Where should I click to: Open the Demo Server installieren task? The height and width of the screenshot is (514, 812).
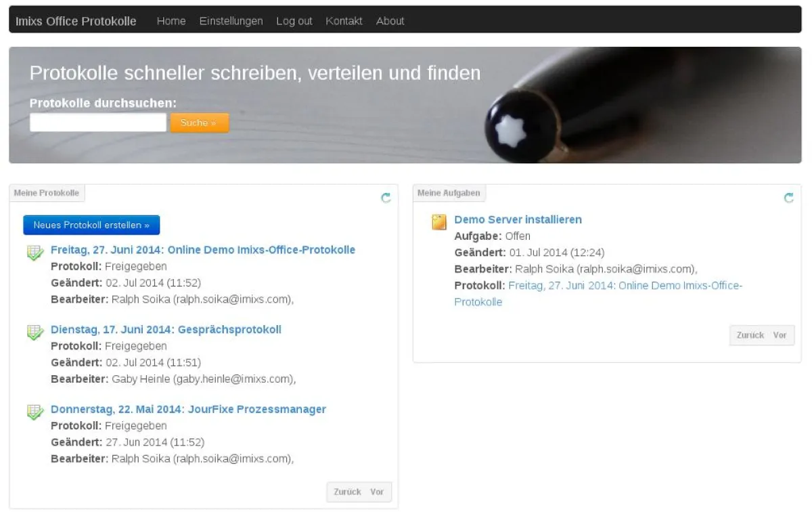pyautogui.click(x=518, y=219)
